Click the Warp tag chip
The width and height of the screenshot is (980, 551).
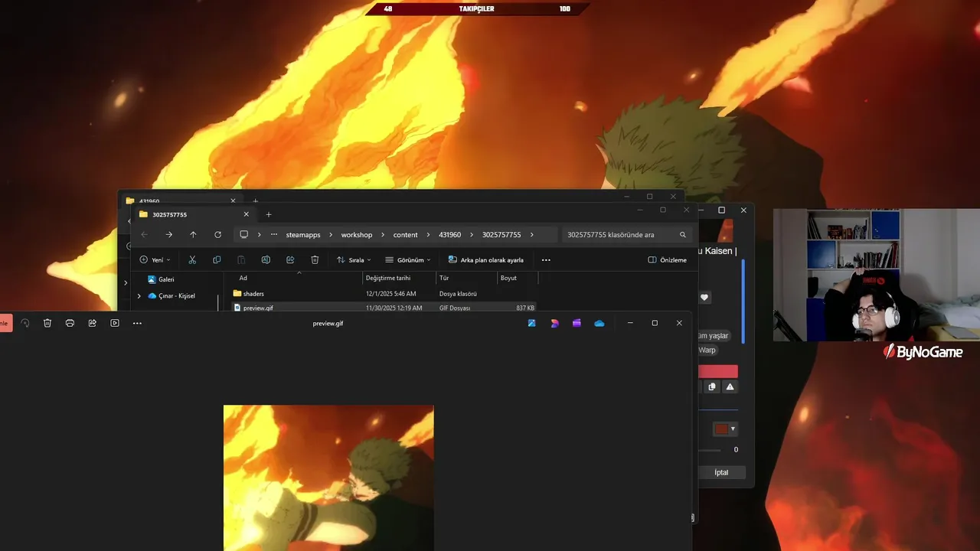point(707,350)
